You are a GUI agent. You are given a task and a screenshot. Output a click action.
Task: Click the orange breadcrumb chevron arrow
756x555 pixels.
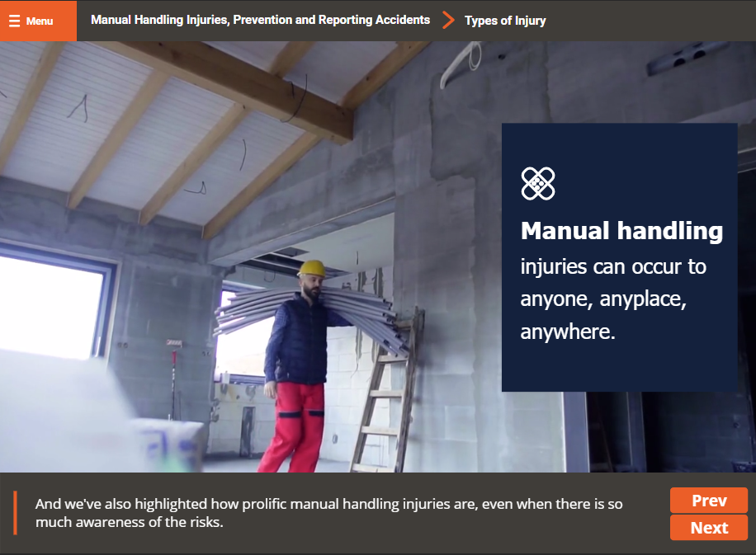(x=448, y=20)
